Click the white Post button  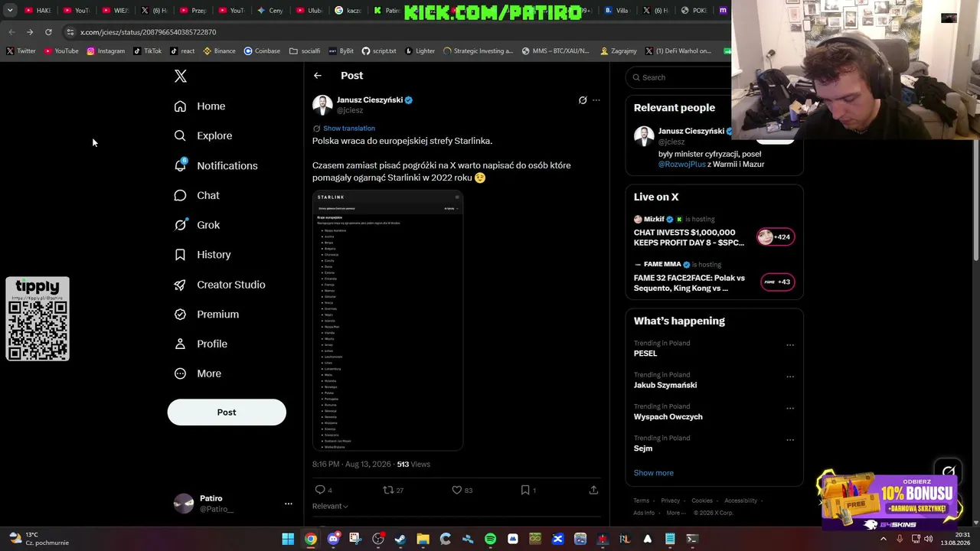click(227, 412)
